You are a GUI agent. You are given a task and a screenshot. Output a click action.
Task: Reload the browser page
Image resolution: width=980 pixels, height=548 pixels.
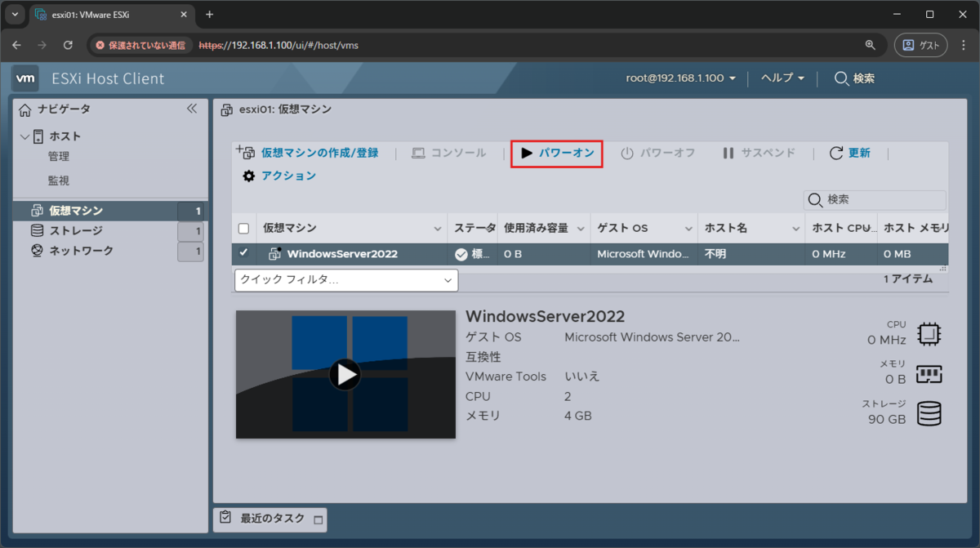(68, 45)
